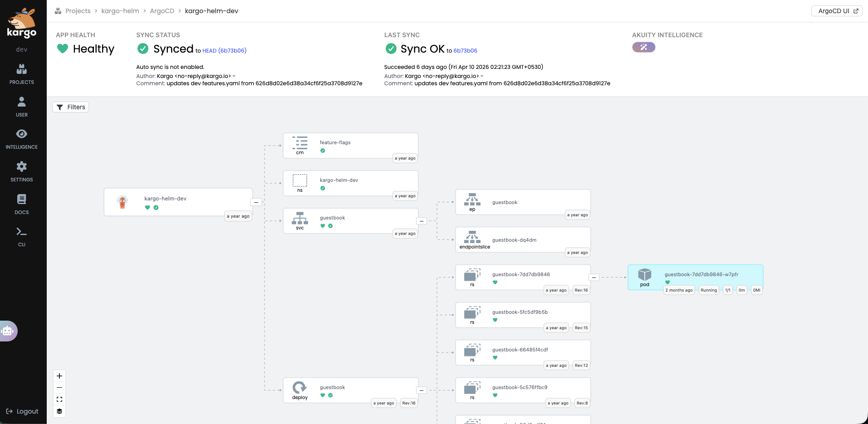
Task: Click the kargo-helm-dev namespace icon
Action: [x=300, y=180]
